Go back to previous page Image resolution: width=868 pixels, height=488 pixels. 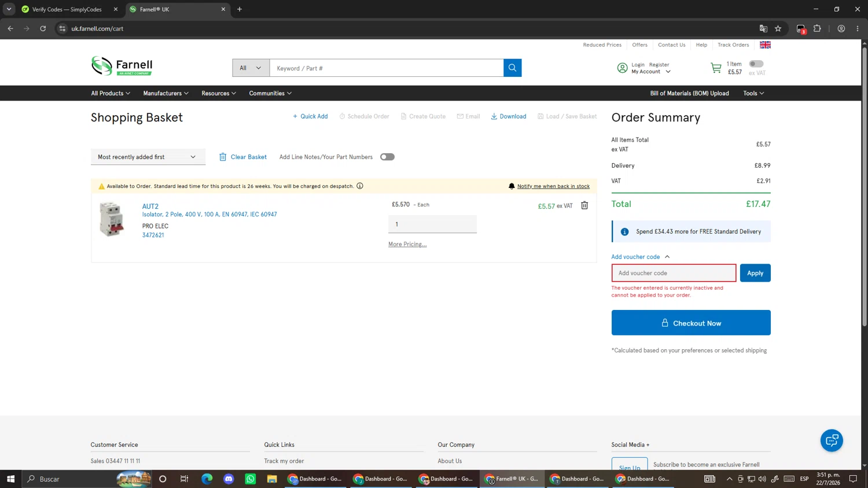[x=10, y=28]
